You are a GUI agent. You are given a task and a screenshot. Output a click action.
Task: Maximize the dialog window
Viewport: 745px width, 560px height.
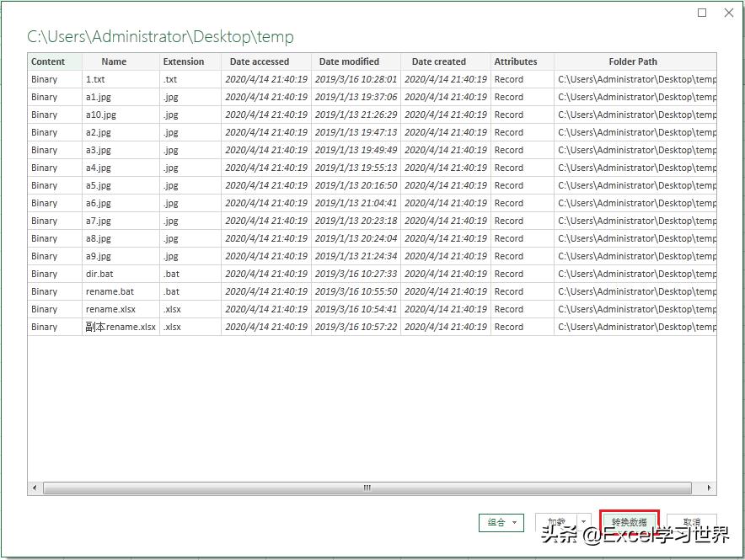click(702, 13)
